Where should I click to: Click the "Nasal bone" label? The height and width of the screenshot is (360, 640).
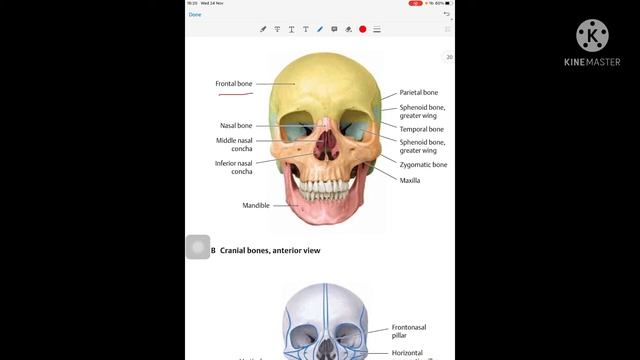tap(236, 126)
